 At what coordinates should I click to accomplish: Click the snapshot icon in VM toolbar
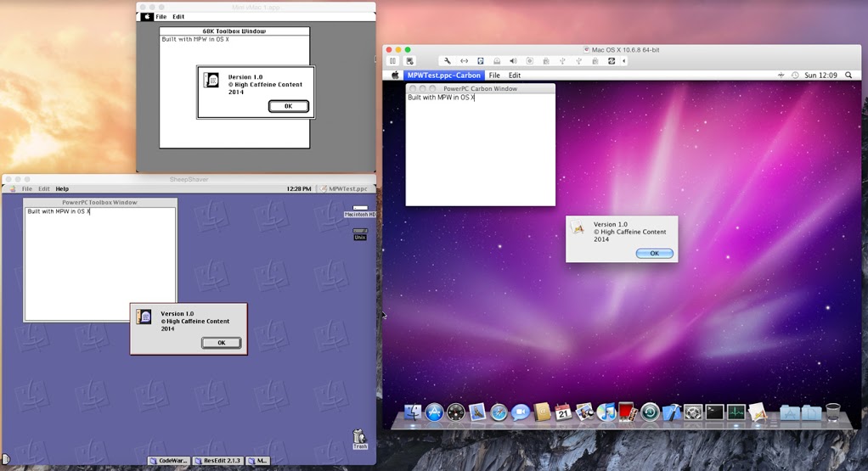point(409,61)
